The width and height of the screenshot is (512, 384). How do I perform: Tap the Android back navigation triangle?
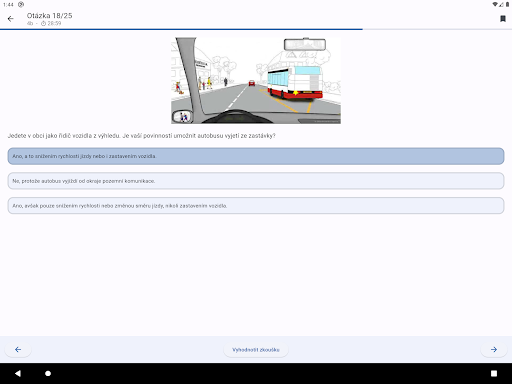point(18,373)
